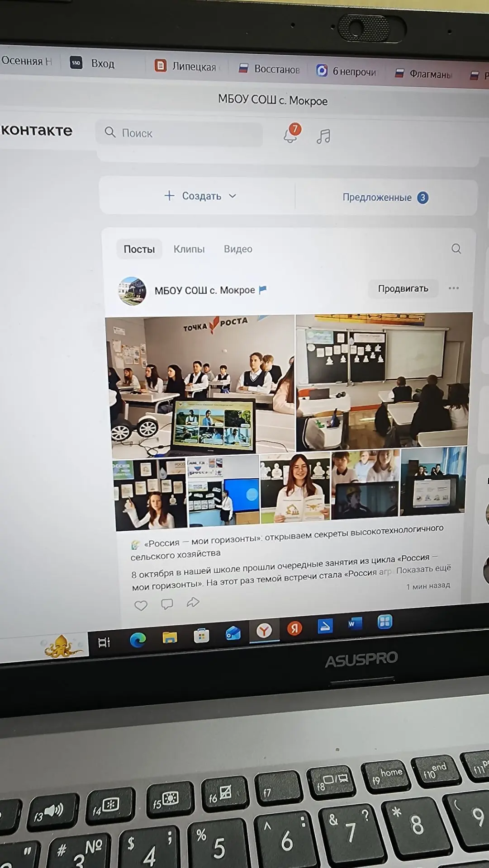489x868 pixels.
Task: Switch to Yandex Browser on the taskbar
Action: coord(264,630)
